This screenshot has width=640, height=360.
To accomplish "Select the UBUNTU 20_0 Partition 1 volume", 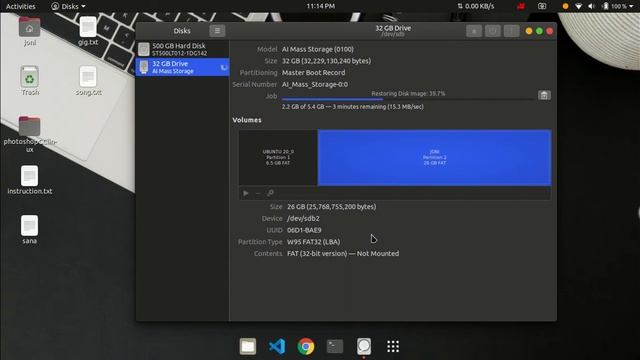I will [x=278, y=158].
